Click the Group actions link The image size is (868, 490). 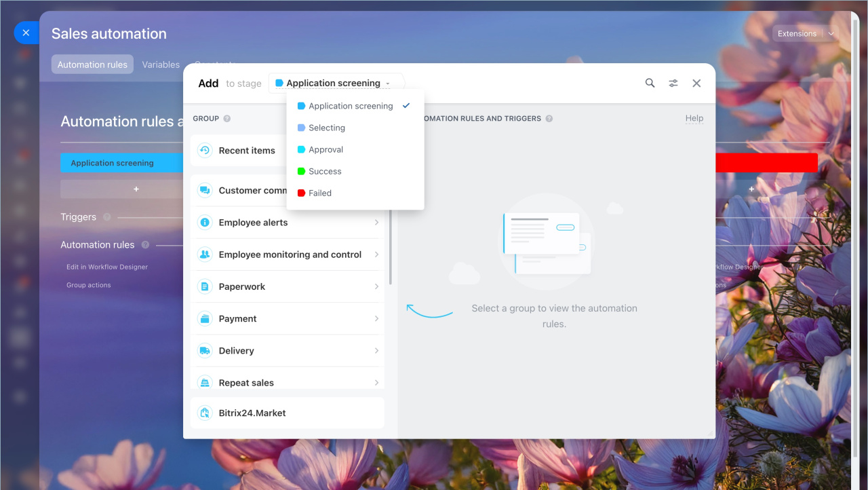tap(89, 285)
